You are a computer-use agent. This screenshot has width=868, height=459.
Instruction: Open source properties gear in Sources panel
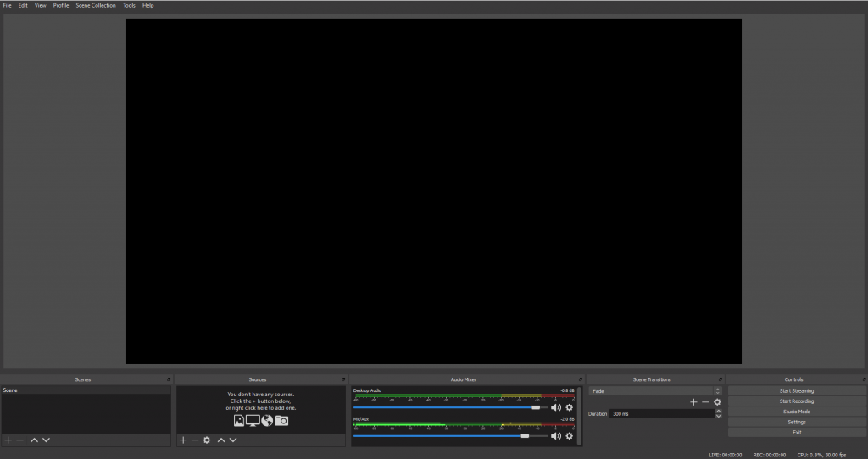[x=207, y=440]
